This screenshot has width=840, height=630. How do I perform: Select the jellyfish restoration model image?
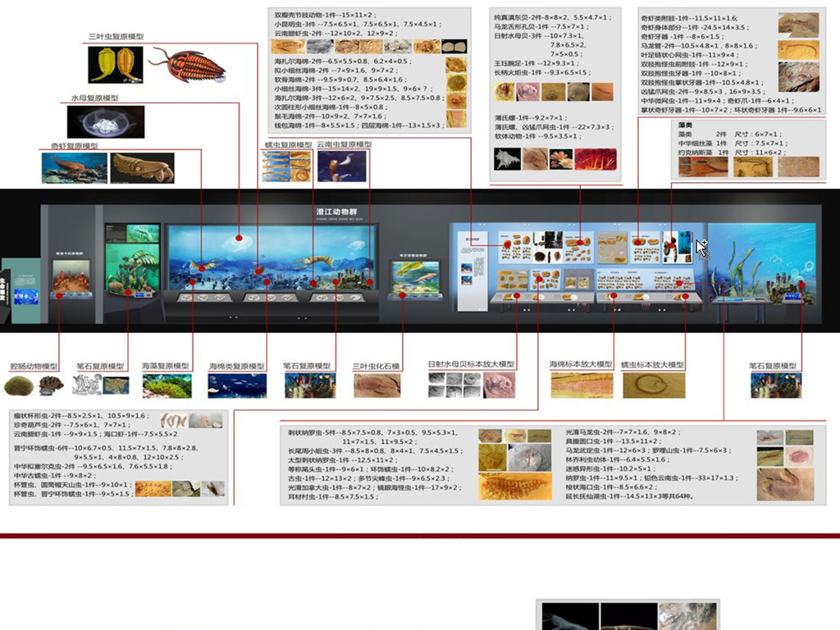(112, 121)
